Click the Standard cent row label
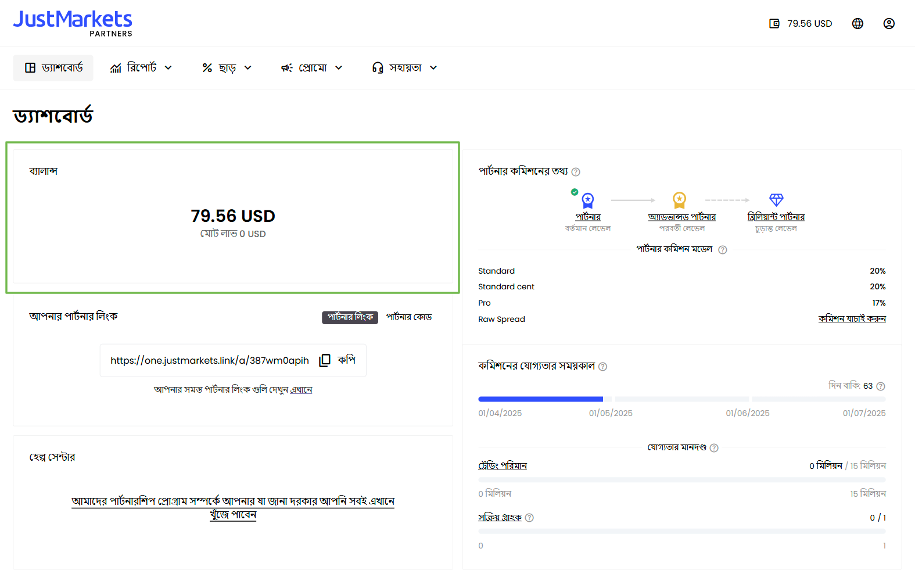 click(x=507, y=287)
